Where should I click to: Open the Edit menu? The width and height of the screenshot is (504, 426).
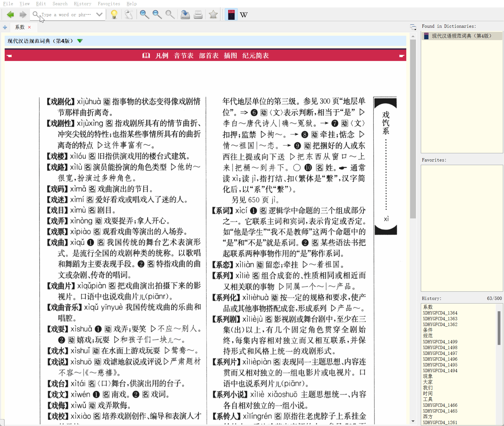coord(41,4)
